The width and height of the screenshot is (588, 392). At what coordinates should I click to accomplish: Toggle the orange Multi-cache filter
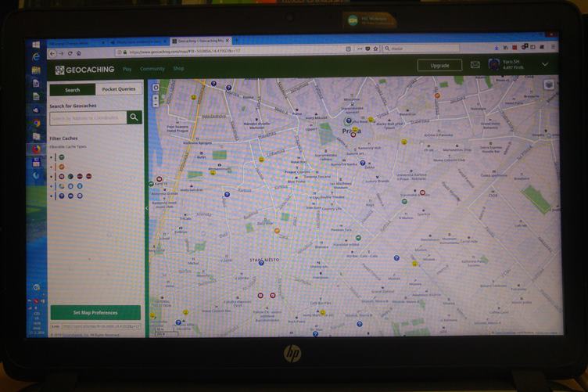click(62, 167)
